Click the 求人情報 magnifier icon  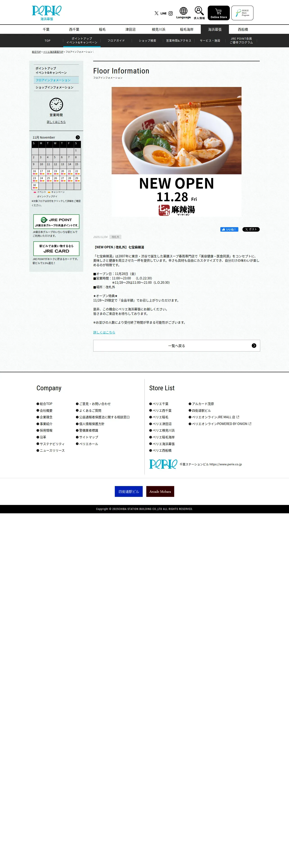click(x=199, y=13)
